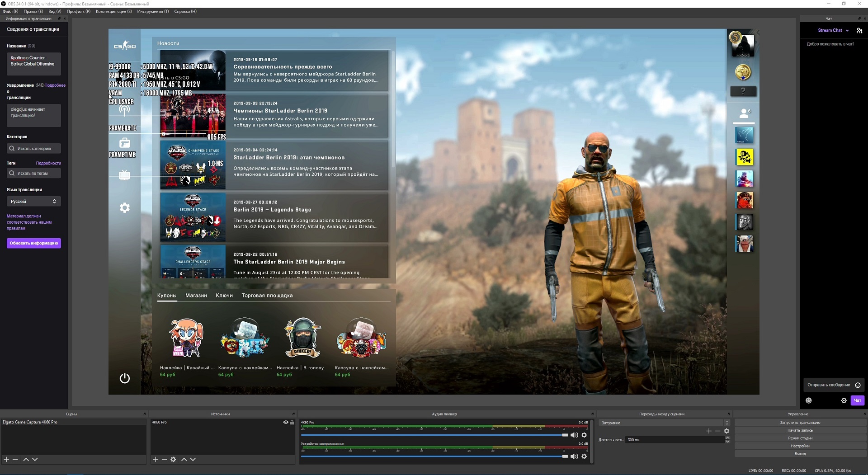Remove the selected scene with the minus icon
Screen dimensions: 868x475
tap(15, 459)
